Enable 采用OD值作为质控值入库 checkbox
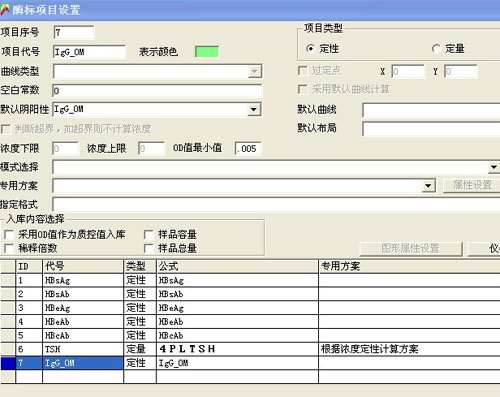This screenshot has width=500, height=397. point(9,235)
